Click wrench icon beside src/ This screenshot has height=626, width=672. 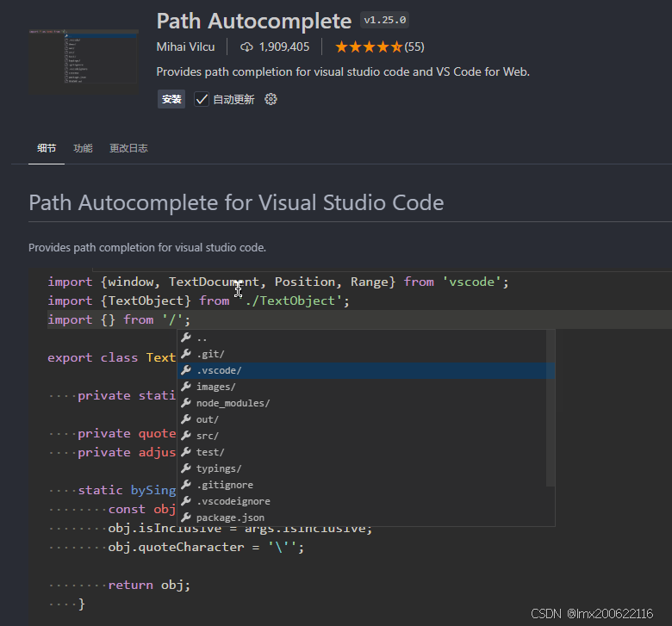[x=186, y=435]
